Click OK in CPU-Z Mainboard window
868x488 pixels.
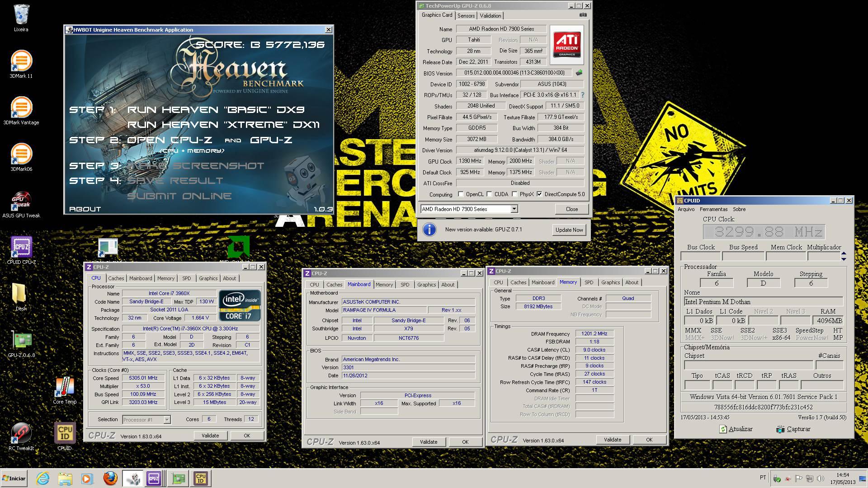click(x=465, y=442)
